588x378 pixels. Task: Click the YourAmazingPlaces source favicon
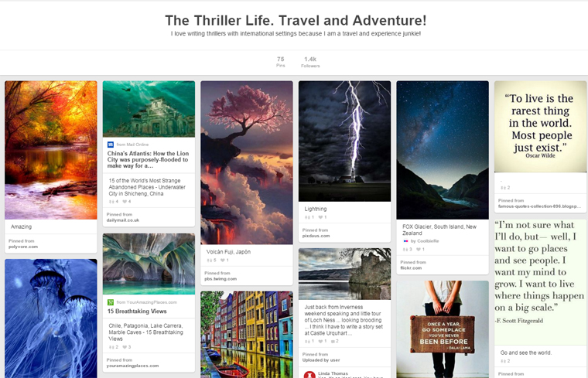(x=111, y=302)
